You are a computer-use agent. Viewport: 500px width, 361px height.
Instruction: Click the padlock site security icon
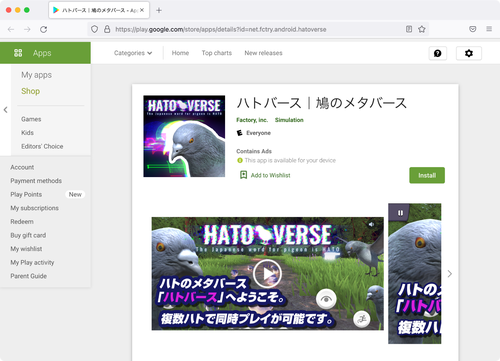(x=107, y=29)
